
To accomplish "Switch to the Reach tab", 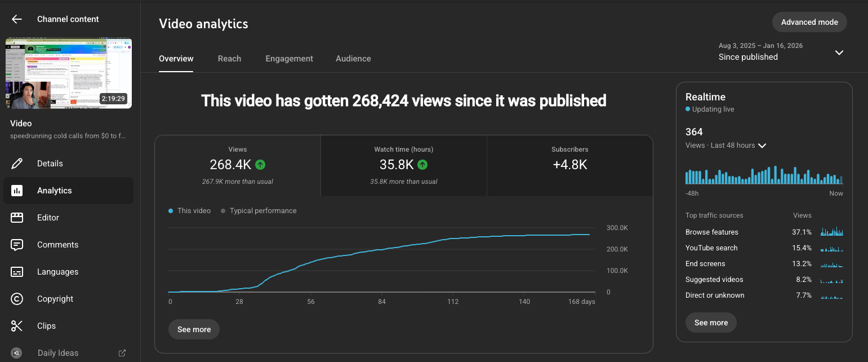I will [x=229, y=59].
